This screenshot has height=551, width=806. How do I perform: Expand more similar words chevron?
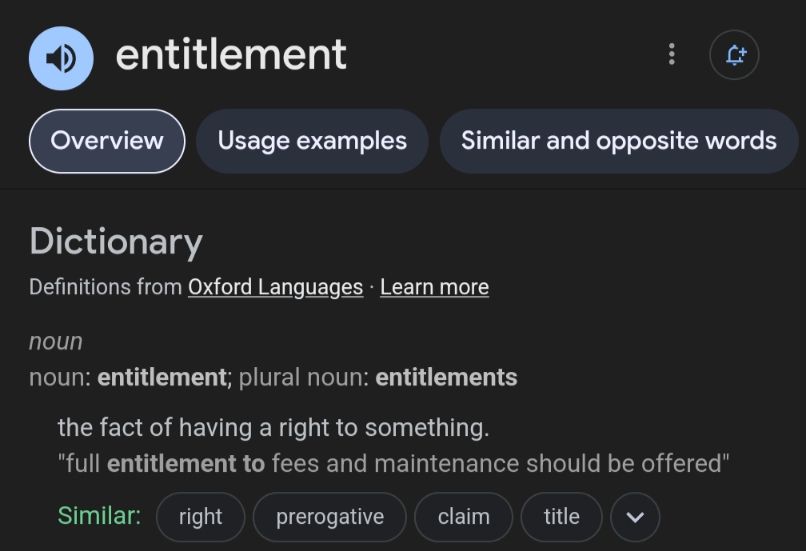(635, 517)
